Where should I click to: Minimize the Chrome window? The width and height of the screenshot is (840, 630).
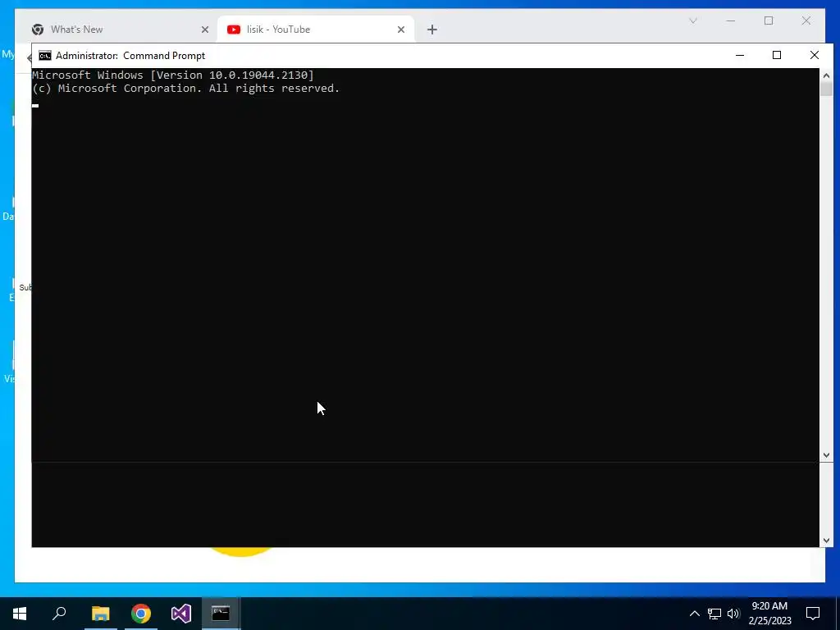click(731, 21)
